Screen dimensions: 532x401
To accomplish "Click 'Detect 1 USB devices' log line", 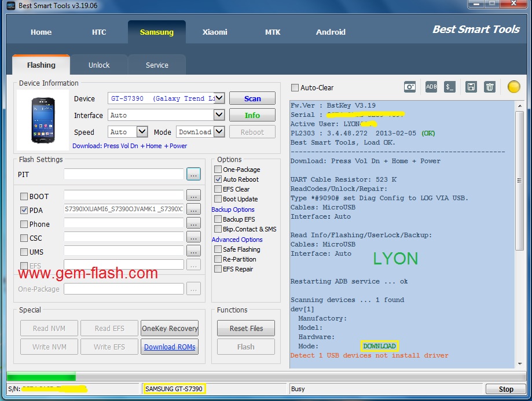I will [x=369, y=355].
